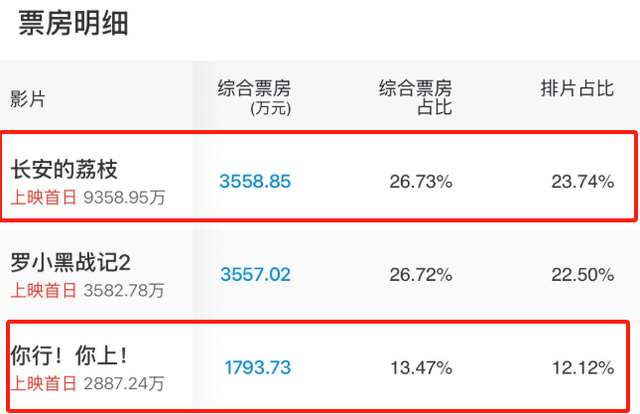The height and width of the screenshot is (414, 640).
Task: Select the 12.12% screening share
Action: (x=583, y=368)
